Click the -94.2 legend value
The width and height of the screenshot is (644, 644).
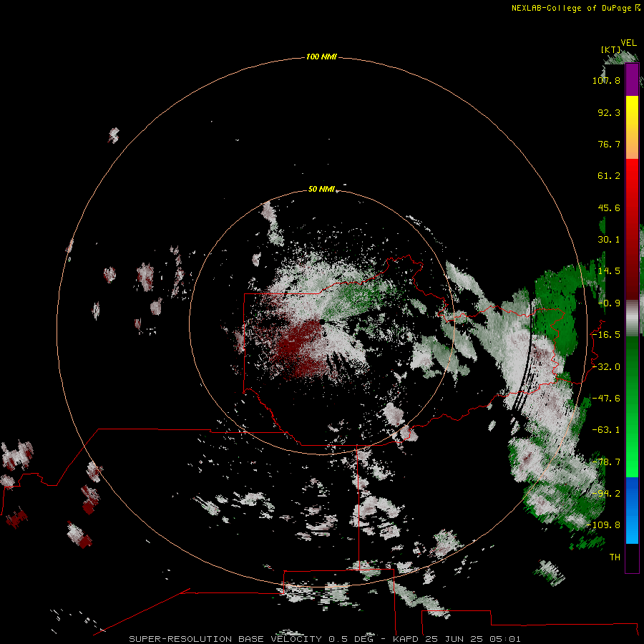[x=606, y=494]
